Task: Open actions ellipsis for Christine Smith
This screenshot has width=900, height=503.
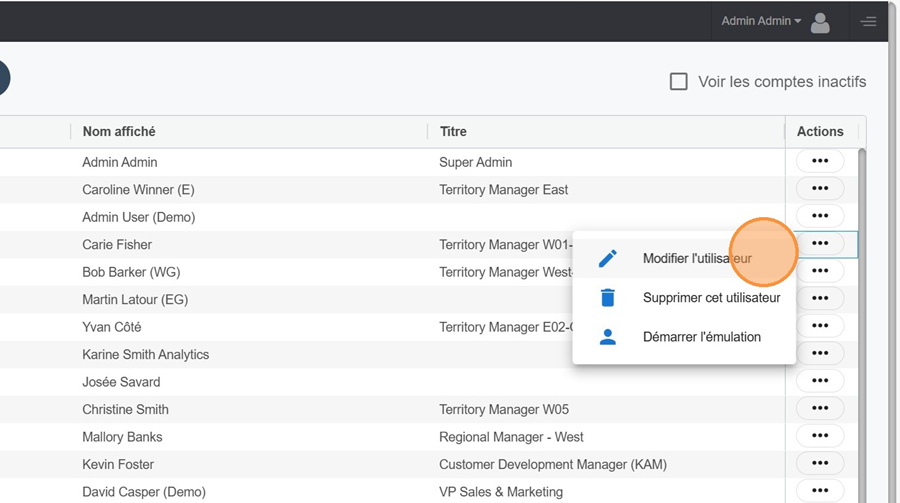Action: (x=820, y=408)
